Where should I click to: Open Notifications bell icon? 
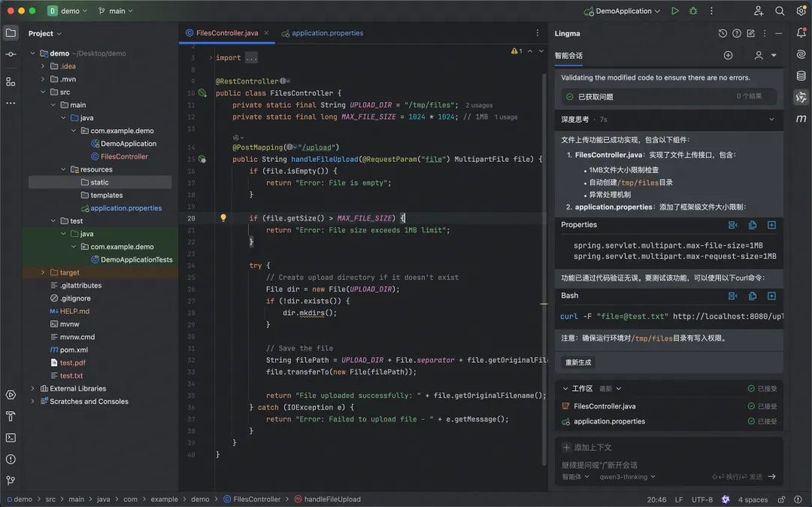point(801,33)
